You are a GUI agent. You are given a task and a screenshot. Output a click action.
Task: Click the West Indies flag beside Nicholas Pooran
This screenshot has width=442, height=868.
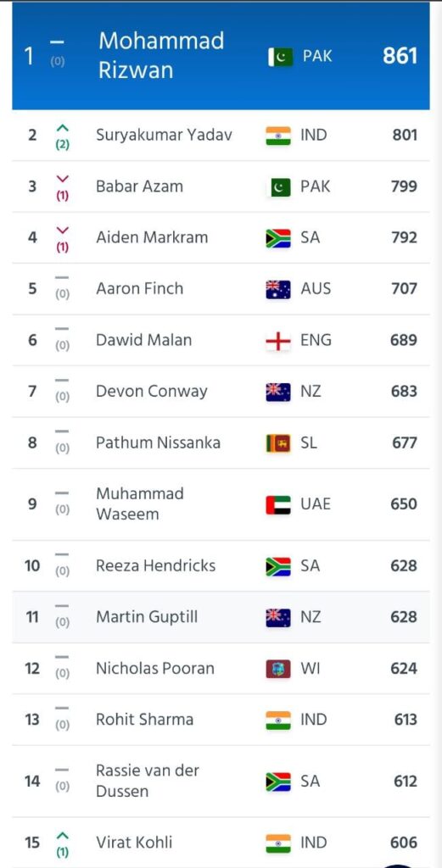[x=278, y=670]
